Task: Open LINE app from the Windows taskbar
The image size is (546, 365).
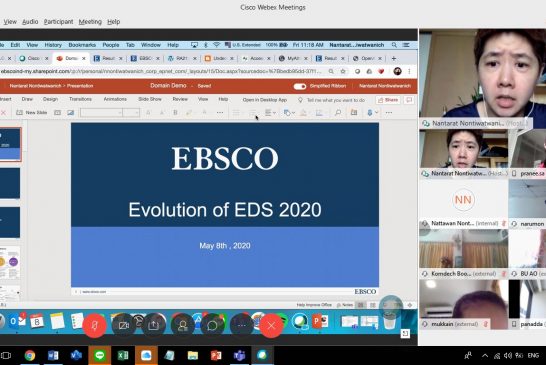Action: (x=100, y=355)
